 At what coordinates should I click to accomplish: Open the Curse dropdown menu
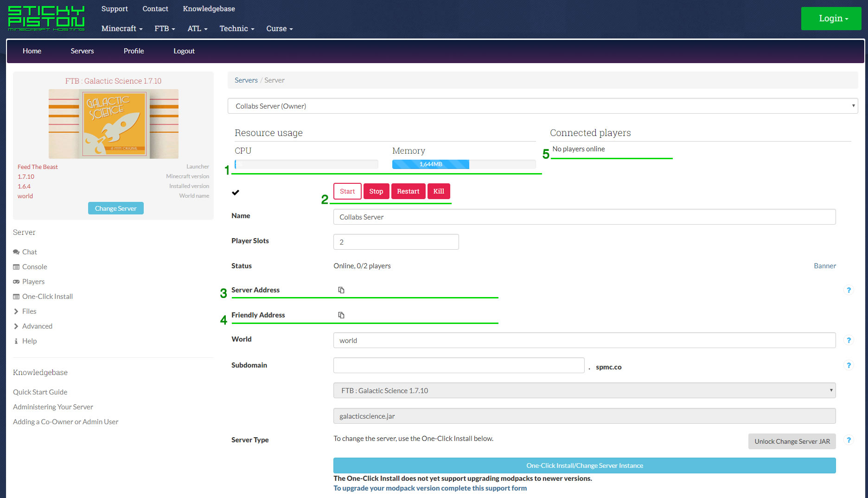tap(280, 28)
